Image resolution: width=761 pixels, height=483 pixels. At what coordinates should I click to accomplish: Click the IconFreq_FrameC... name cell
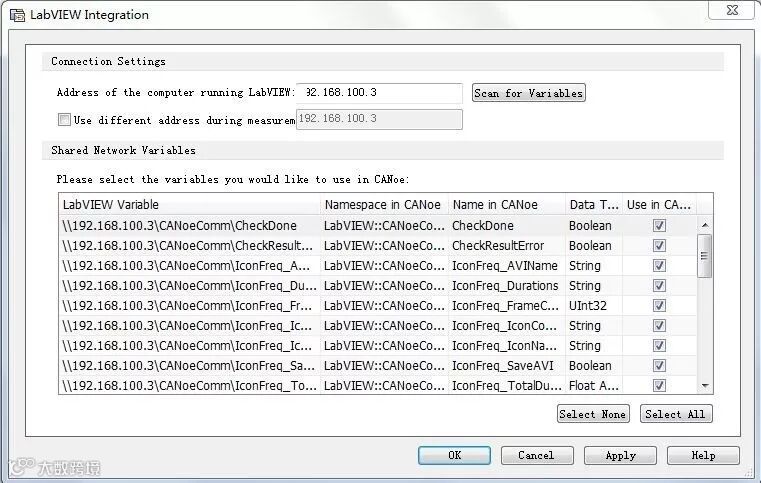(x=507, y=305)
